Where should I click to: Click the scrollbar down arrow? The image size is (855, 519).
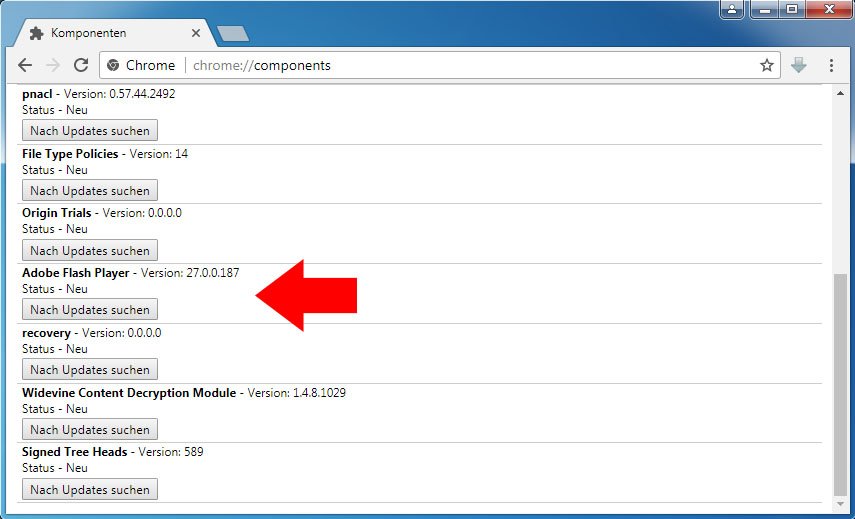[840, 504]
